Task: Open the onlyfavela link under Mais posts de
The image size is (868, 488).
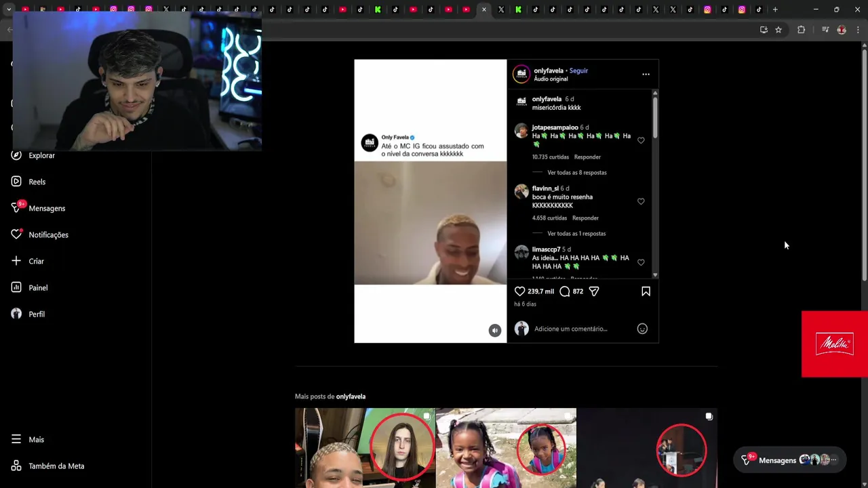Action: (x=351, y=396)
